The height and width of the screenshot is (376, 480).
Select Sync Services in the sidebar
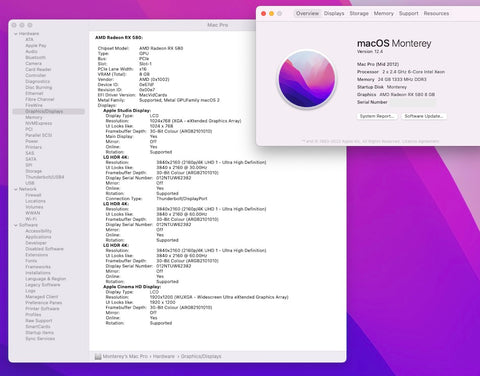pyautogui.click(x=40, y=339)
